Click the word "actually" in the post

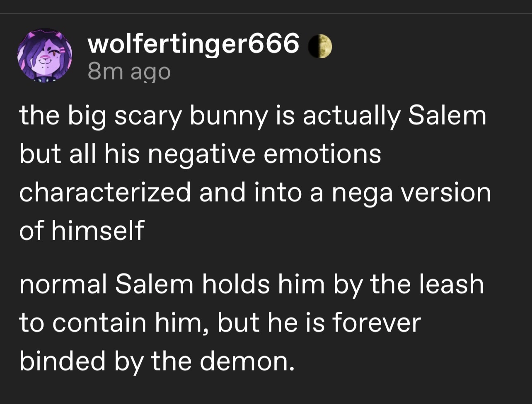click(352, 116)
